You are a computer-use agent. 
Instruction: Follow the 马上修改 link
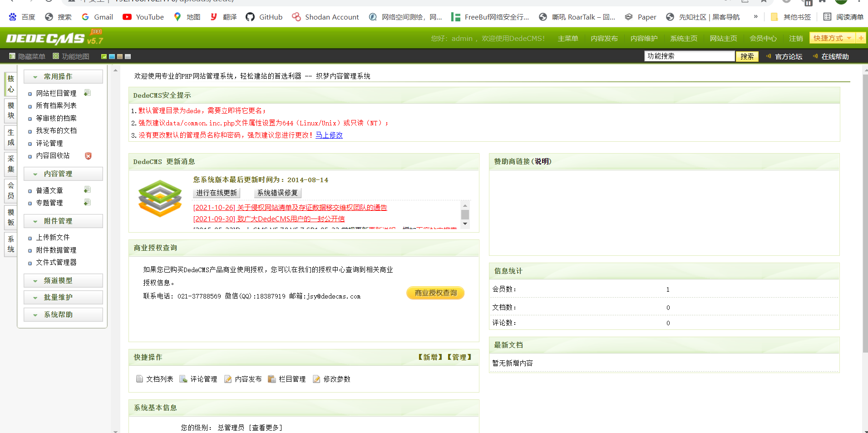tap(329, 135)
